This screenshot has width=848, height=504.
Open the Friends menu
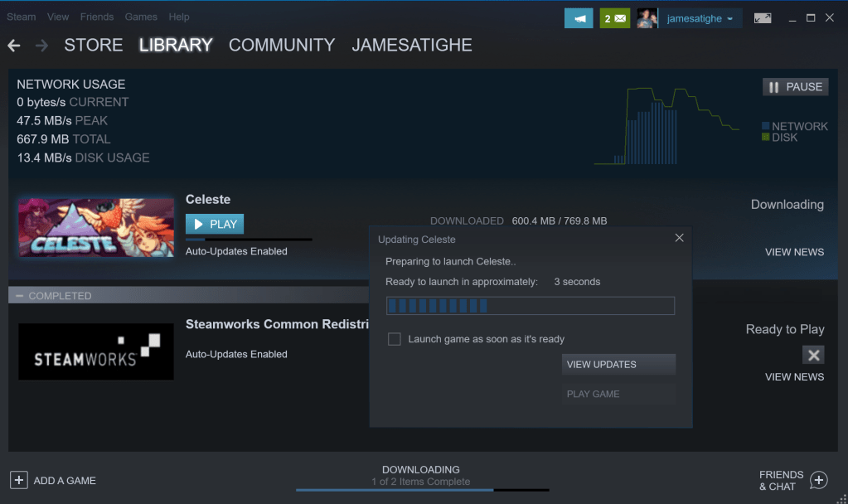pyautogui.click(x=97, y=17)
